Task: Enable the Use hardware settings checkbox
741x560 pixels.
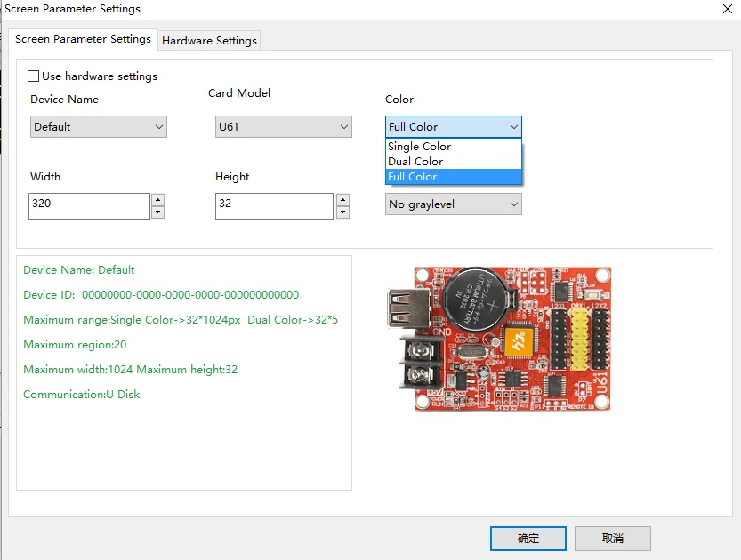Action: click(34, 76)
